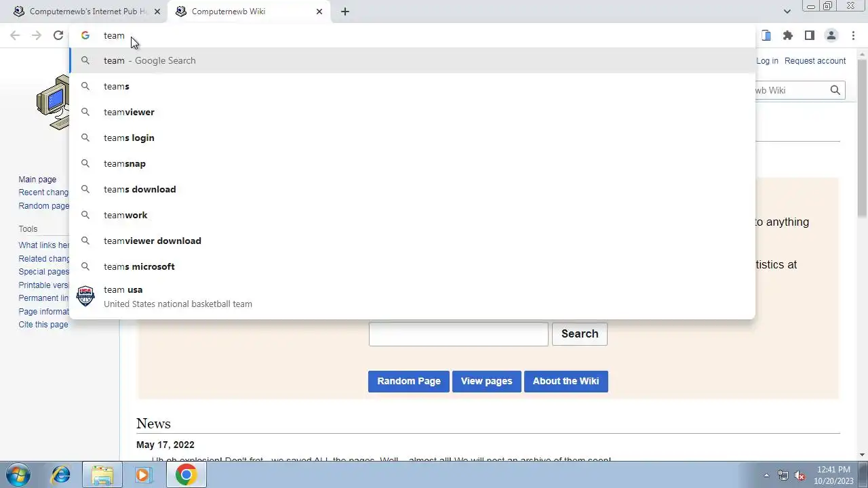This screenshot has width=868, height=488.
Task: Choose the 'teams download' suggestion
Action: click(412, 189)
